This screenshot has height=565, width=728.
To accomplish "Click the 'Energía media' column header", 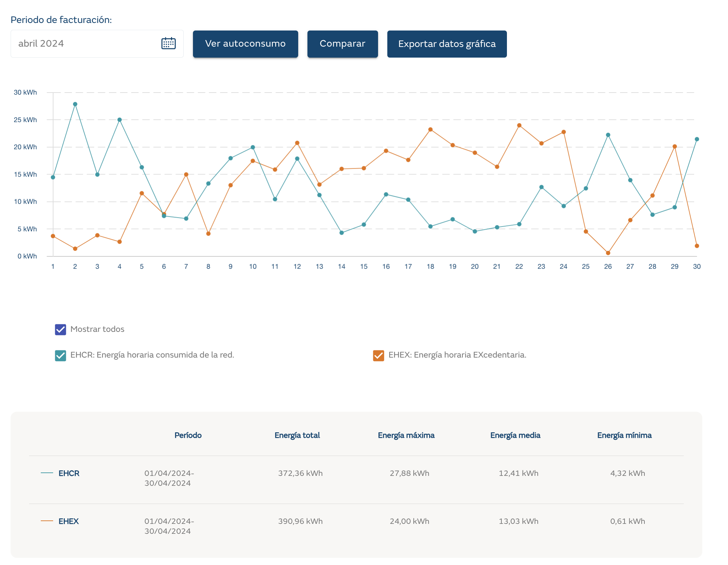I will click(x=515, y=435).
